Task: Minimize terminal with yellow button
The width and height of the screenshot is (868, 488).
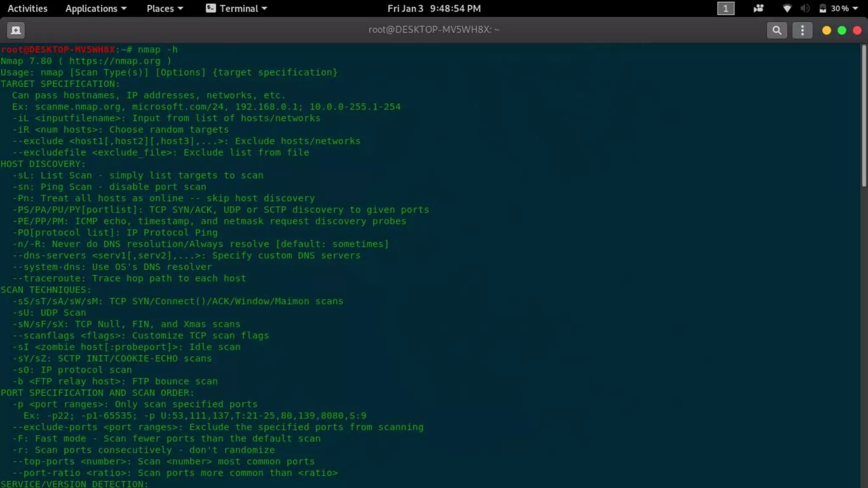Action: point(826,30)
